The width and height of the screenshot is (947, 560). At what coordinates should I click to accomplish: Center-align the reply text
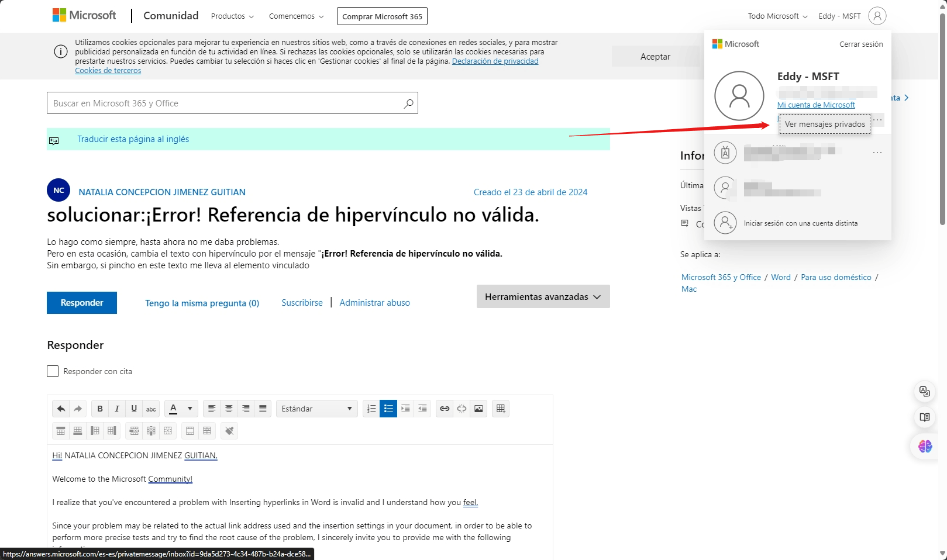[x=229, y=409]
